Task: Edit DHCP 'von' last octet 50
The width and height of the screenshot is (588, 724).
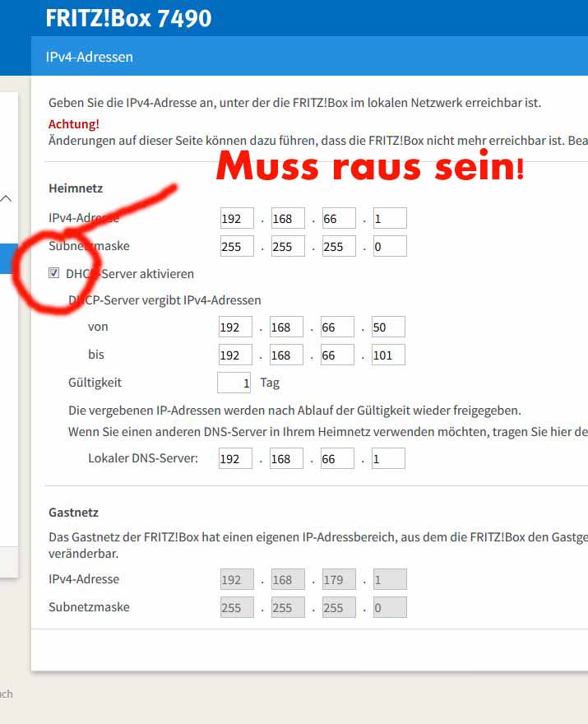Action: 389,327
